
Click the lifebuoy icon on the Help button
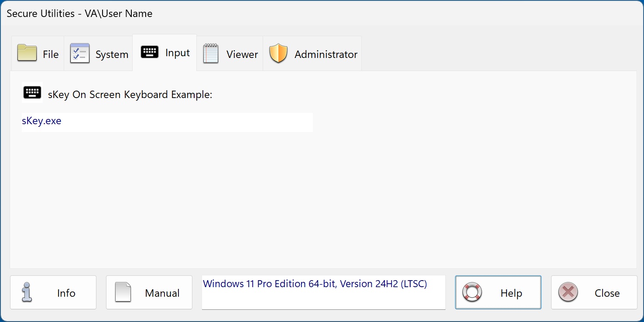pyautogui.click(x=473, y=292)
